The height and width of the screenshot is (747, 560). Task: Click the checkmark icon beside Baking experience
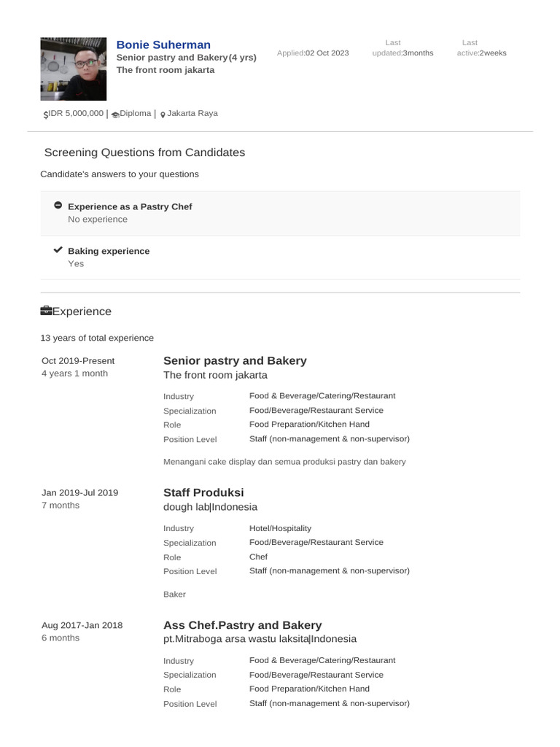point(58,249)
